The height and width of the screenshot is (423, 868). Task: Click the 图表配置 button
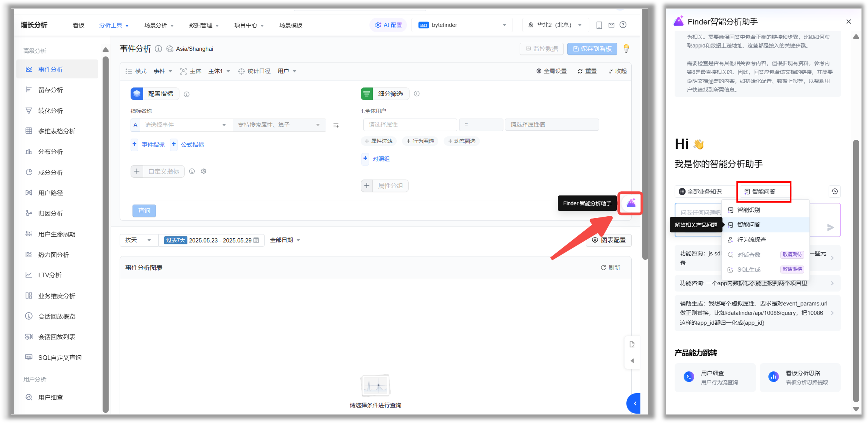(x=609, y=240)
